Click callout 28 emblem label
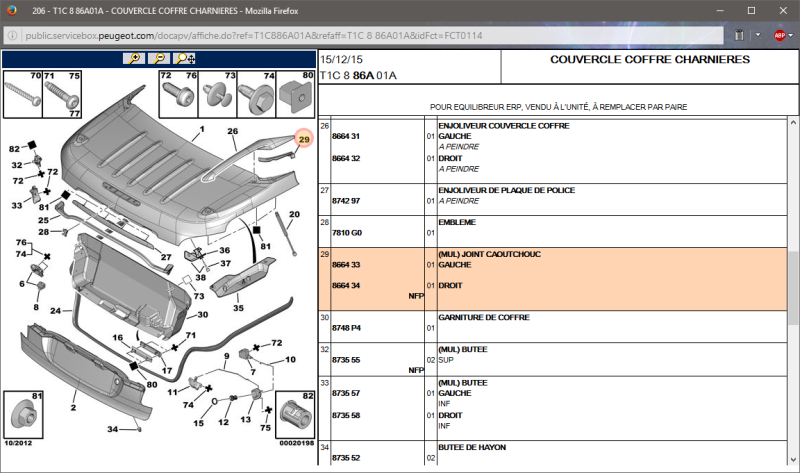 click(44, 232)
